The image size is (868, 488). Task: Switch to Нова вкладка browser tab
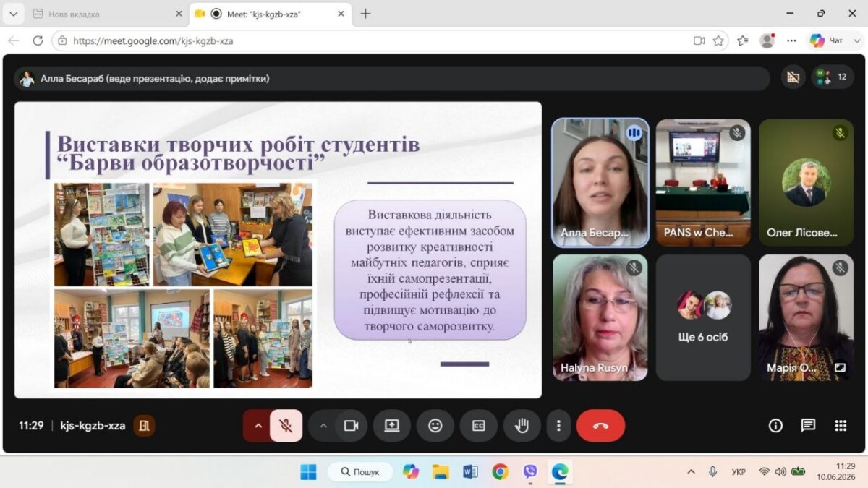101,14
